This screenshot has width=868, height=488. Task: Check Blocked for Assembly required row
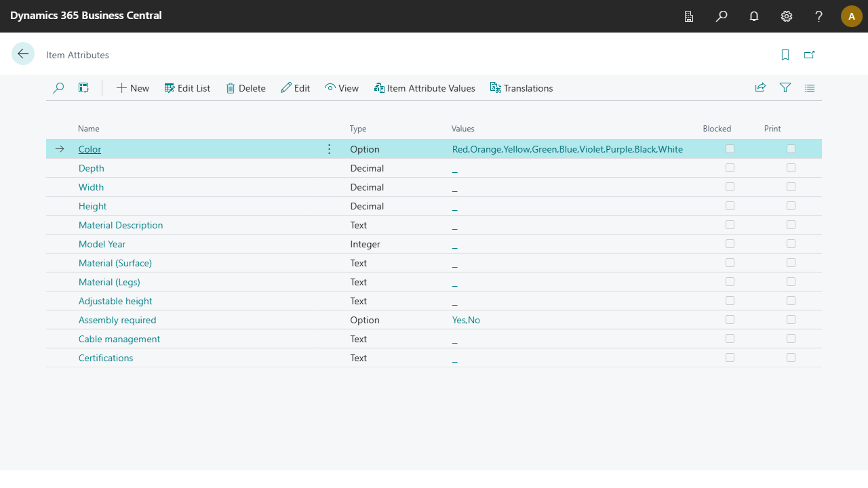(x=730, y=320)
